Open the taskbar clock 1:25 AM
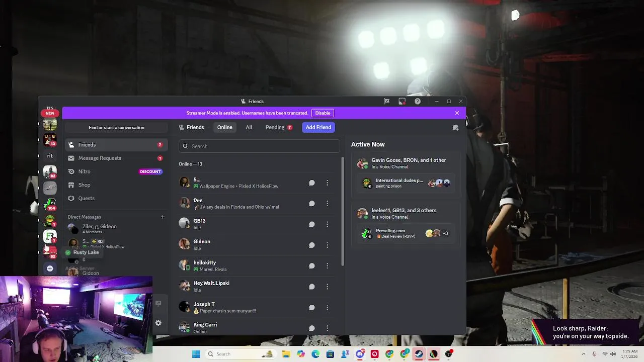Image resolution: width=644 pixels, height=362 pixels. coord(630,354)
